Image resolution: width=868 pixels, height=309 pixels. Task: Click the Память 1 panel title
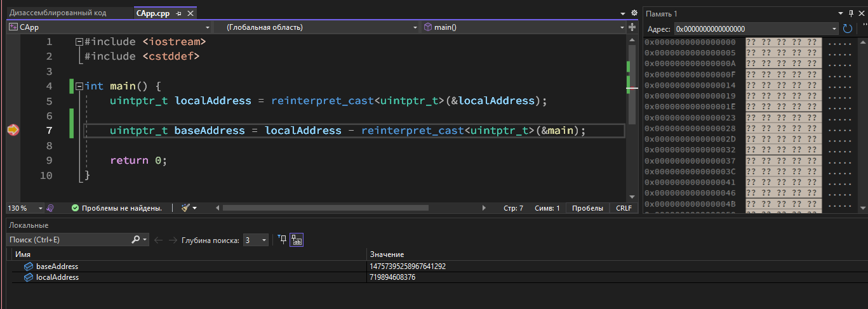662,13
